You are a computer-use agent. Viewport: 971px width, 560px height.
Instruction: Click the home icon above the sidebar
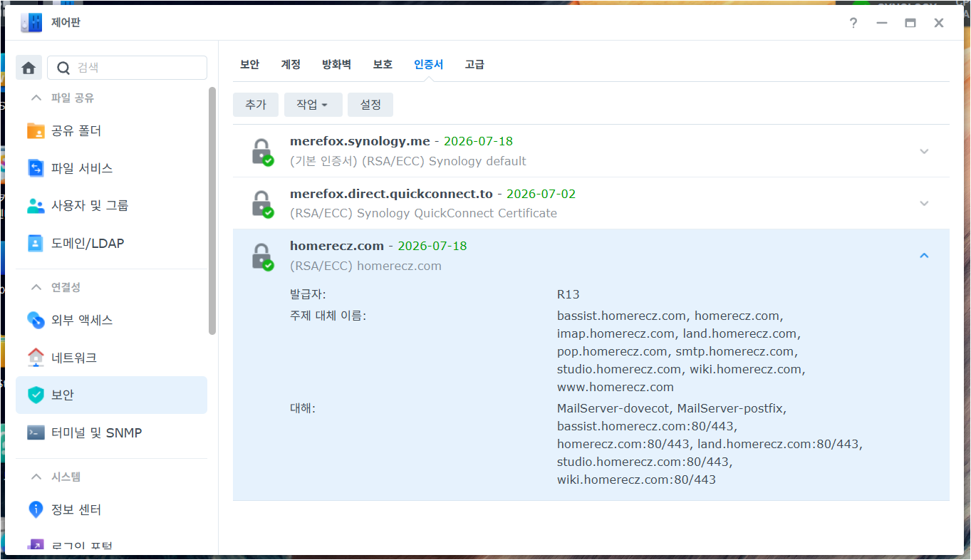(x=28, y=66)
